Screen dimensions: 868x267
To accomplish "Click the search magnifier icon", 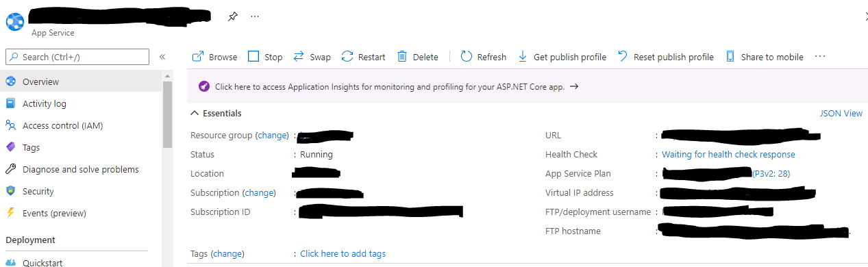I will tap(14, 57).
